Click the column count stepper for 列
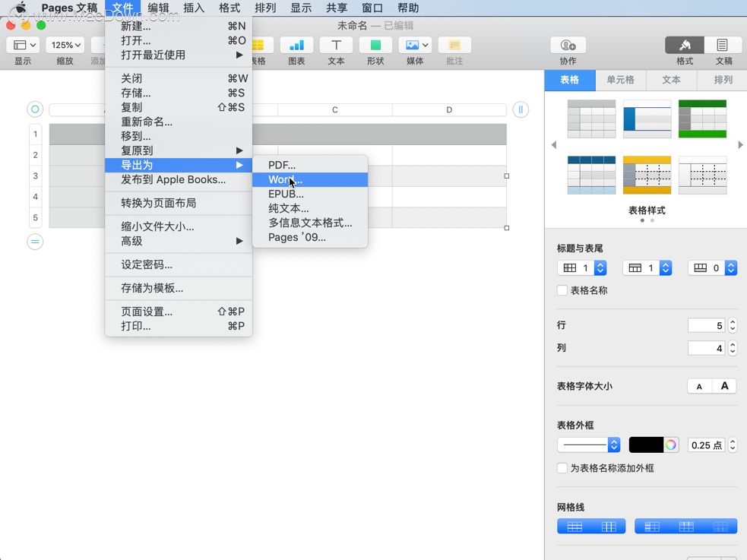747x560 pixels. click(x=733, y=348)
